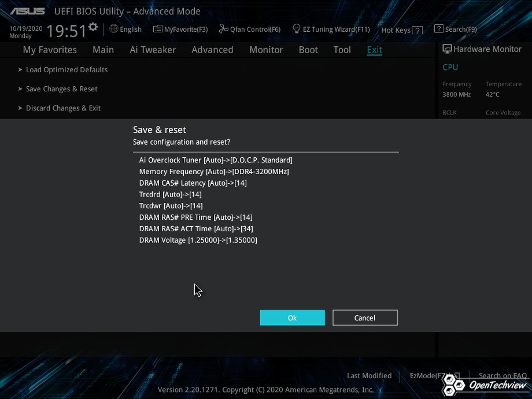Click the DRAM RAS# PRE Time line

pos(196,217)
